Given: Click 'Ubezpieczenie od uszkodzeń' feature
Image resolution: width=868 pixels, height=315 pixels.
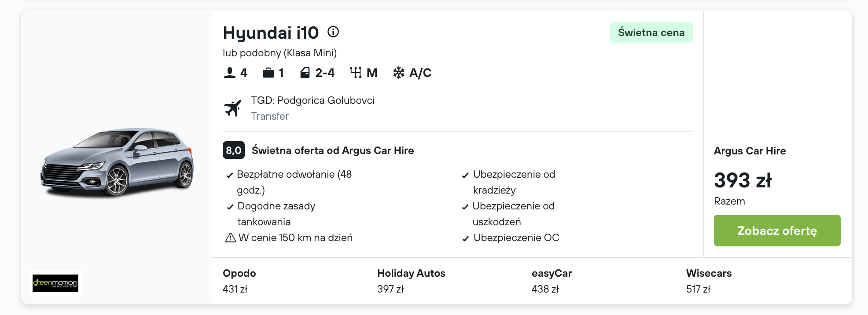Looking at the screenshot, I should 514,214.
